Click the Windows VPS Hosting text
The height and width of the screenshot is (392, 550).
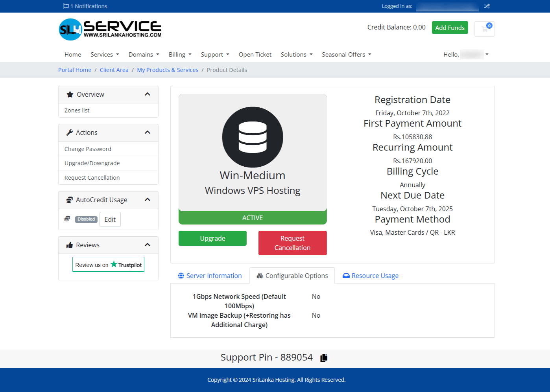pos(253,191)
